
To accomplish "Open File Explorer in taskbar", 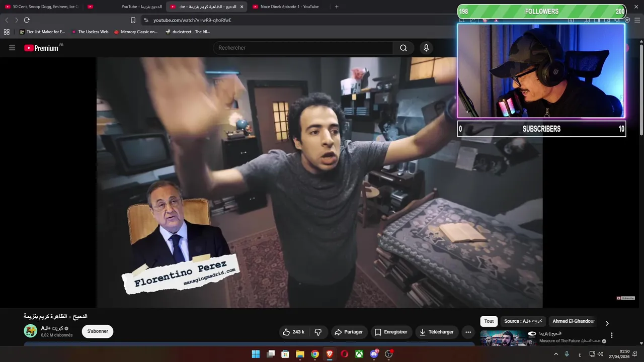I will coord(300,354).
